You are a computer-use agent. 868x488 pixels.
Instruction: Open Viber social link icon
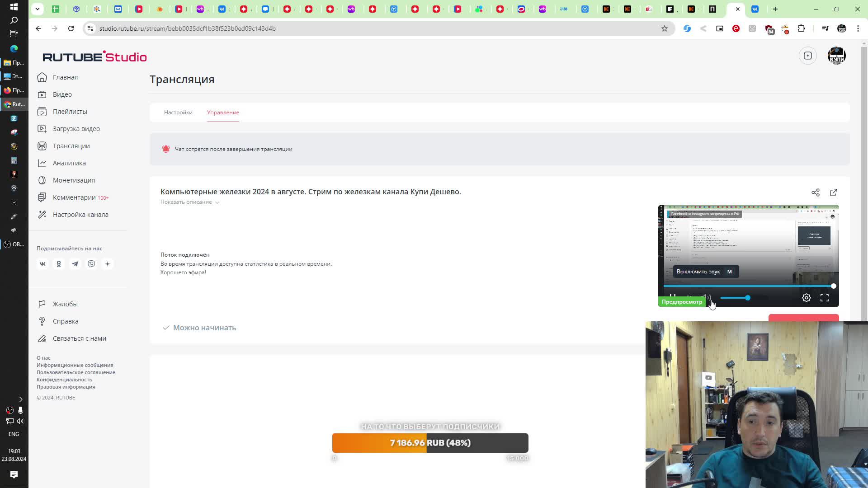(x=91, y=264)
